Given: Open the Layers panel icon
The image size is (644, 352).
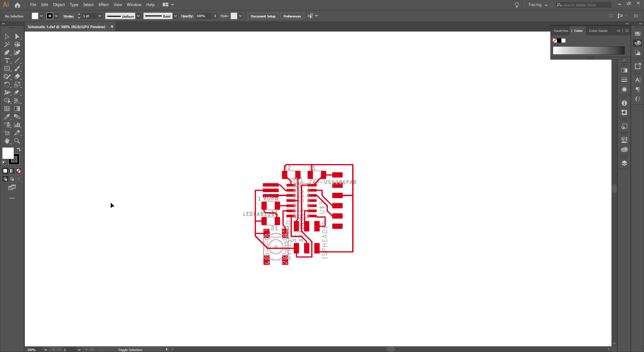Looking at the screenshot, I should [625, 163].
